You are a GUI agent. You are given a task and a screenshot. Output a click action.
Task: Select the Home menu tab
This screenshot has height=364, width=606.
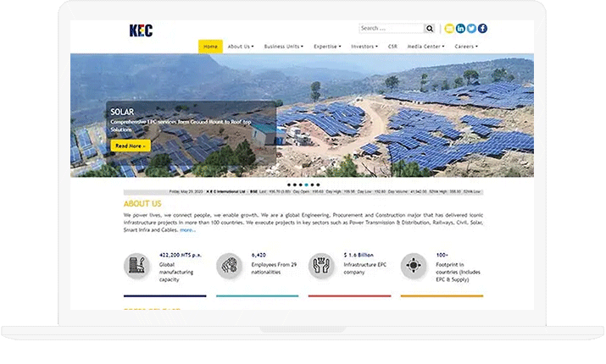click(210, 47)
